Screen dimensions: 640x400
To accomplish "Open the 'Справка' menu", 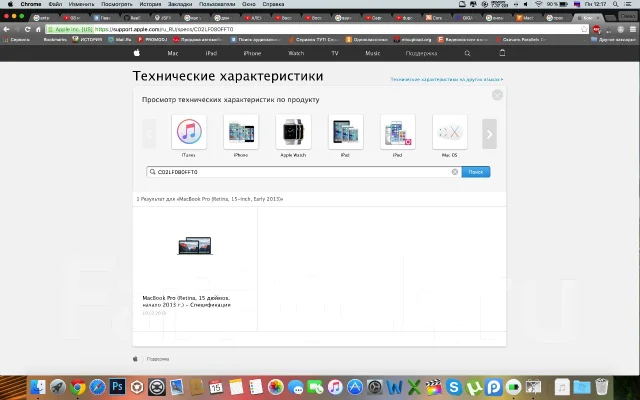I will point(273,4).
